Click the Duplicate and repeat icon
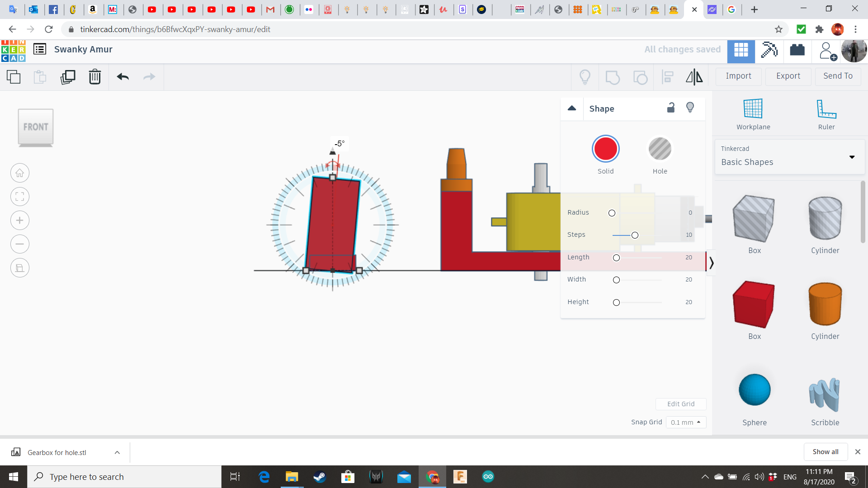Viewport: 868px width, 488px height. coord(68,77)
